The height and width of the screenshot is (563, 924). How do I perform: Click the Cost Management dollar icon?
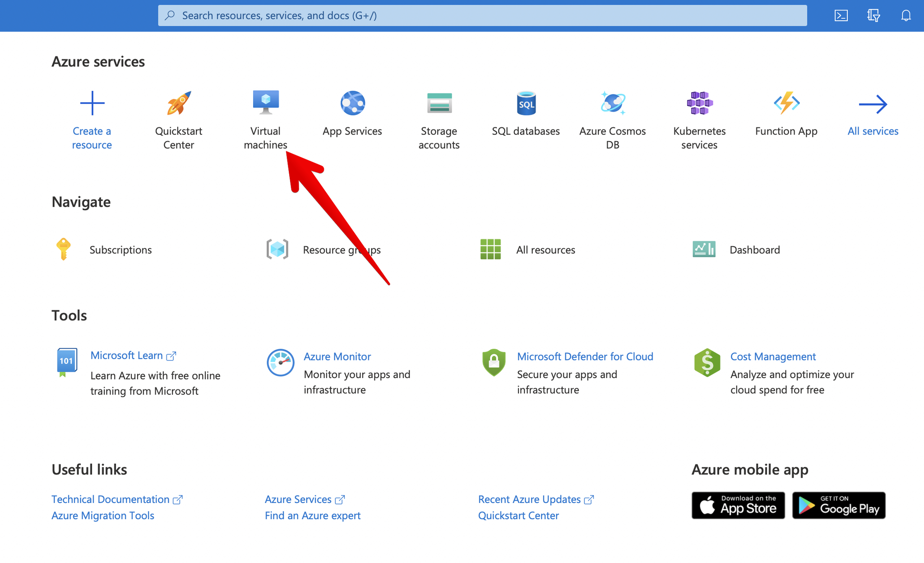[x=707, y=362]
